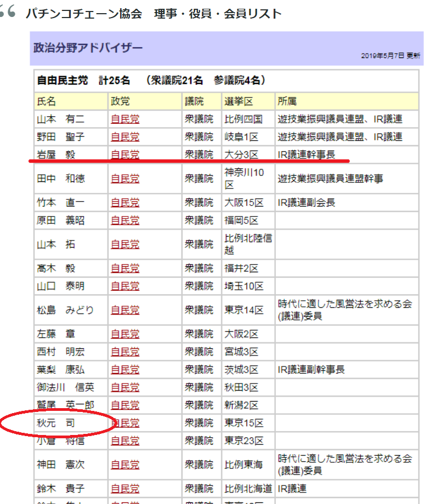The width and height of the screenshot is (443, 504).
Task: Select the name 山口 泰明
Action: [x=60, y=286]
